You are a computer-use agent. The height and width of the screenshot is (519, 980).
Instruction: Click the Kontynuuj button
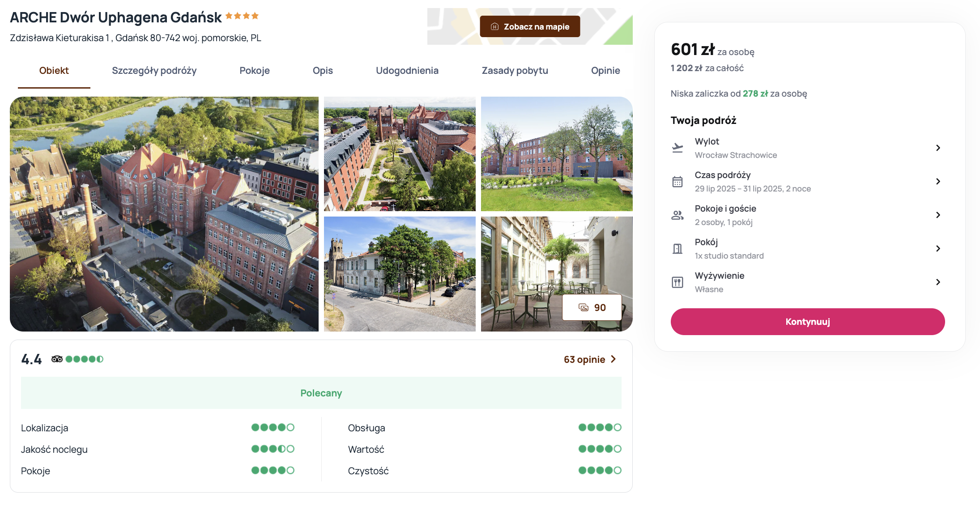coord(808,322)
